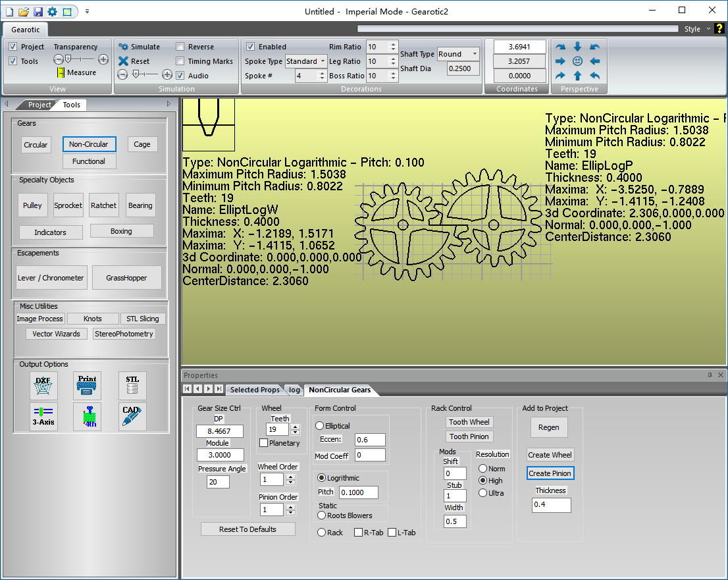
Task: Select the 3-Axis output icon
Action: tap(43, 417)
